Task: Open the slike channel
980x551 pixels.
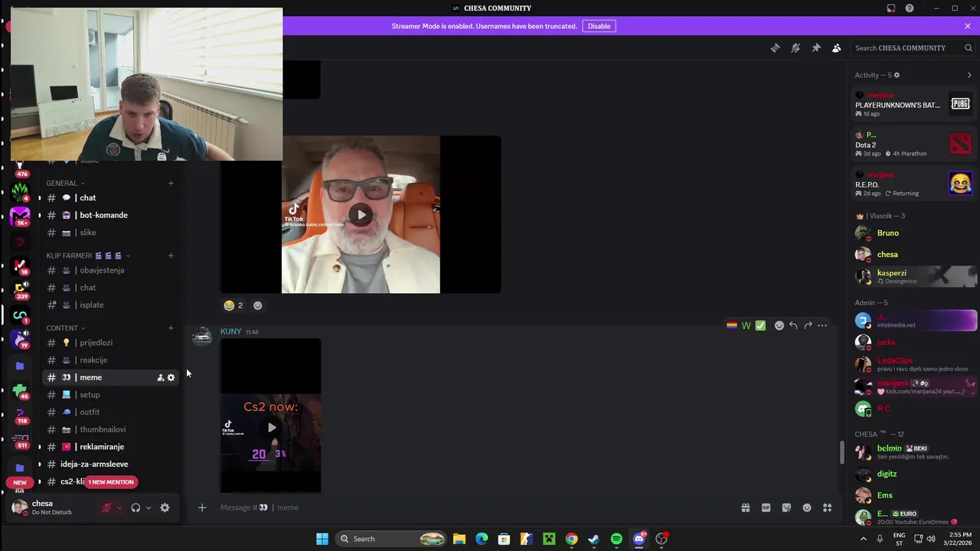Action: (x=110, y=233)
